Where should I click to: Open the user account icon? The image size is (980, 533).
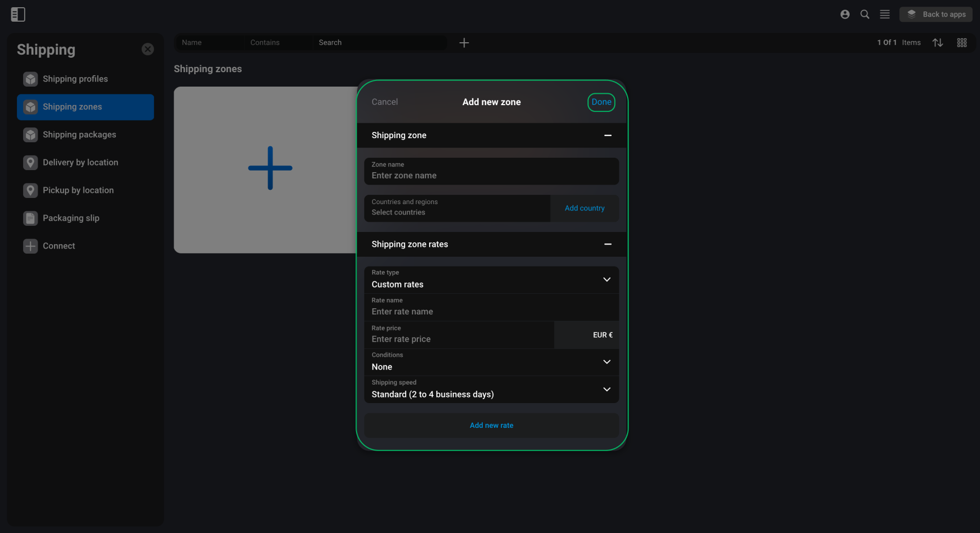[845, 14]
